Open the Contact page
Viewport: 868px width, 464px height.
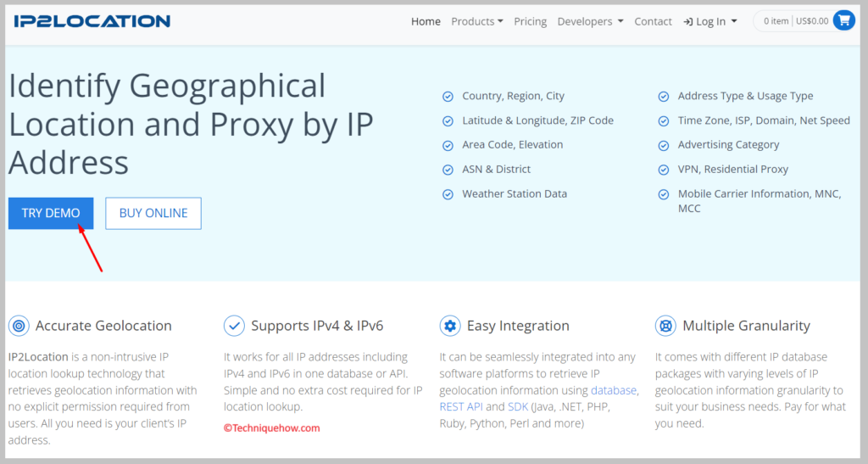click(x=653, y=21)
